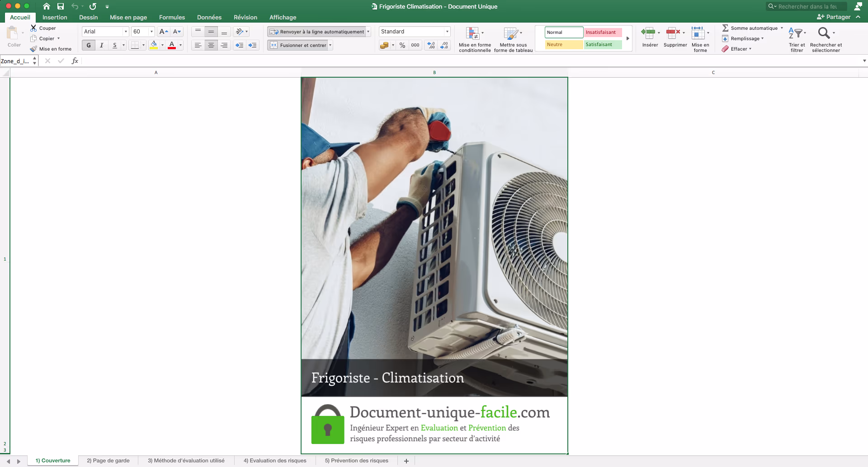The width and height of the screenshot is (868, 467).
Task: Align text to the bottom of the cell
Action: coord(224,32)
